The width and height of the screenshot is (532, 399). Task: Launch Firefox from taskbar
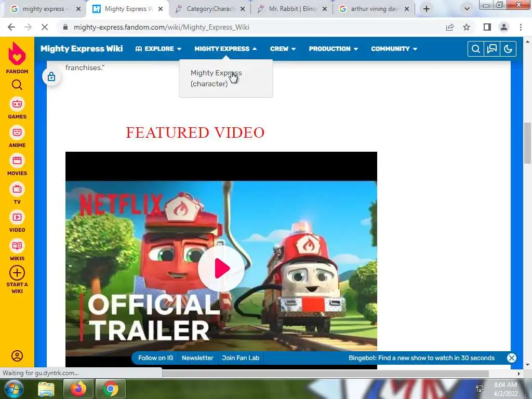point(78,389)
